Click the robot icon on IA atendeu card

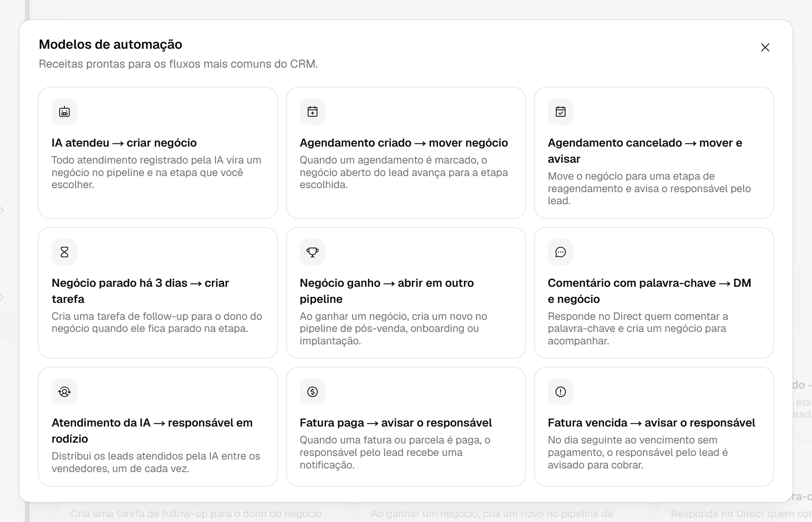point(64,112)
